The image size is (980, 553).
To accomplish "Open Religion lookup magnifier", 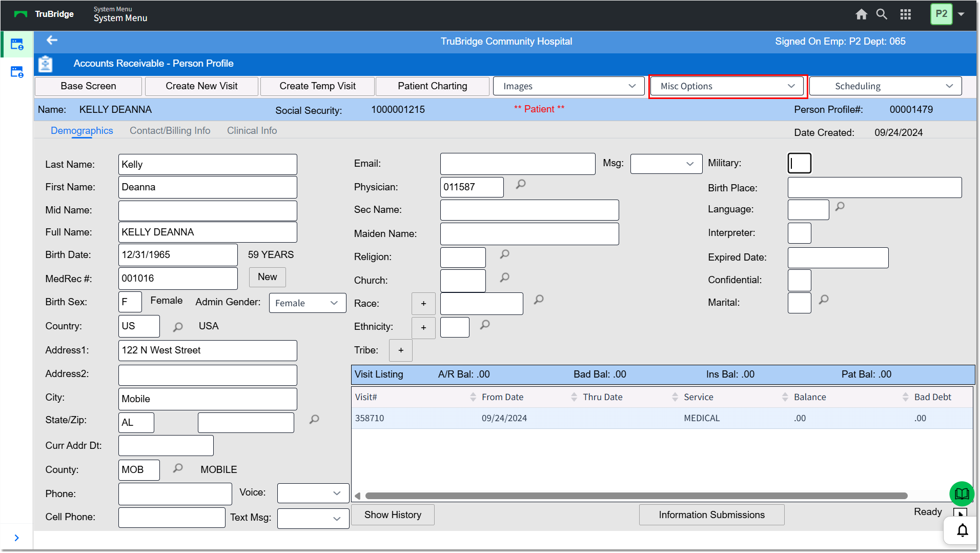I will point(504,254).
